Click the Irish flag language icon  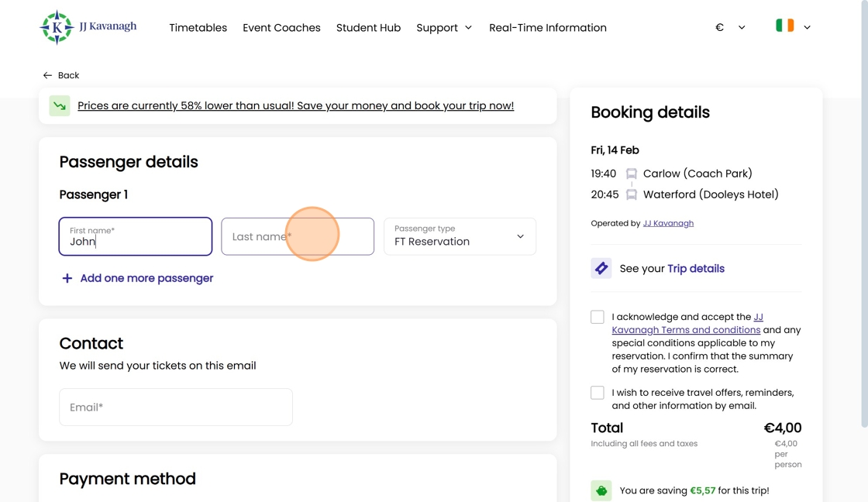point(784,26)
